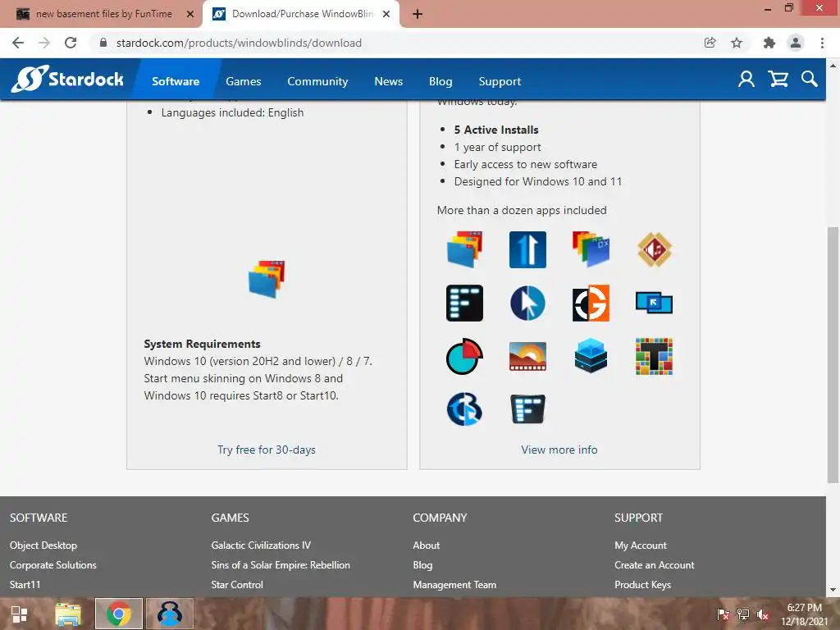
Task: Select the blue circular arrow cursor app icon
Action: pos(464,409)
